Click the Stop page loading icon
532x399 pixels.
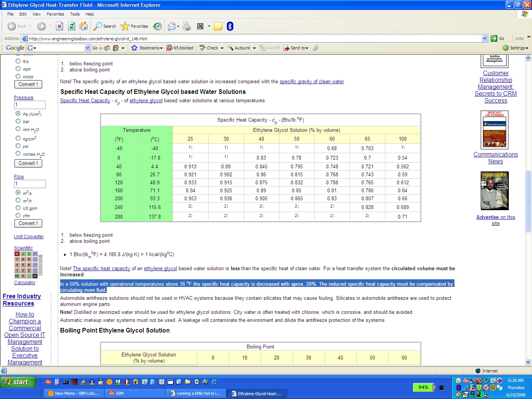point(59,26)
